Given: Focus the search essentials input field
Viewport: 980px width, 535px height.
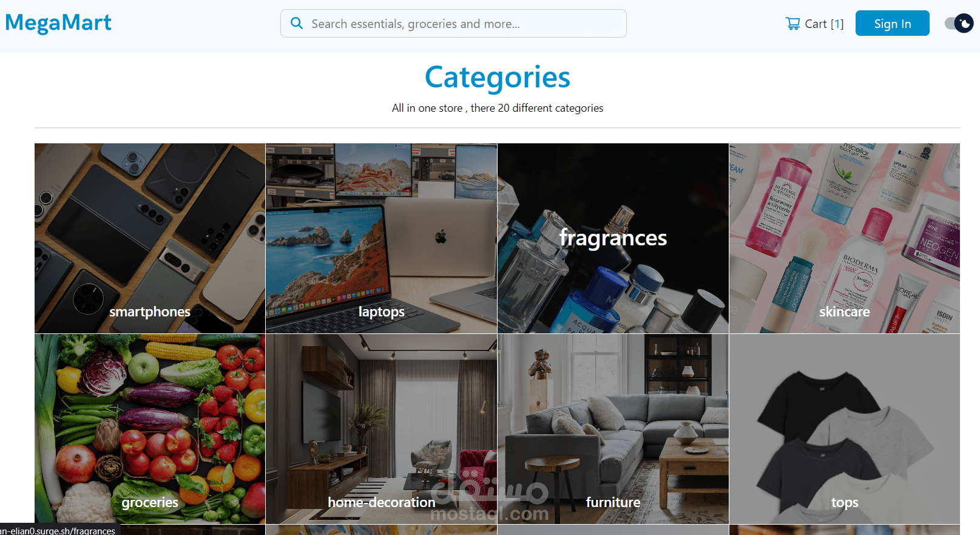Looking at the screenshot, I should (x=453, y=23).
